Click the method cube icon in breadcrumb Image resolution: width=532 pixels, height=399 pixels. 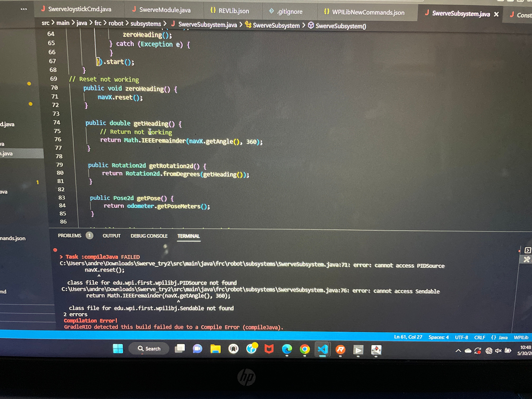311,25
